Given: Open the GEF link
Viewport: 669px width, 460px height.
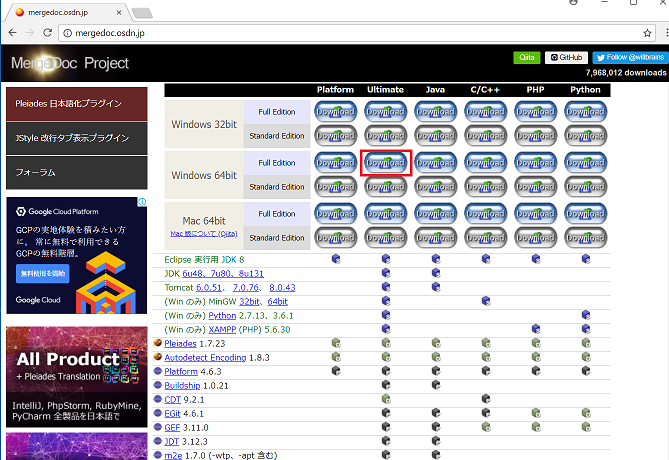Looking at the screenshot, I should [172, 428].
